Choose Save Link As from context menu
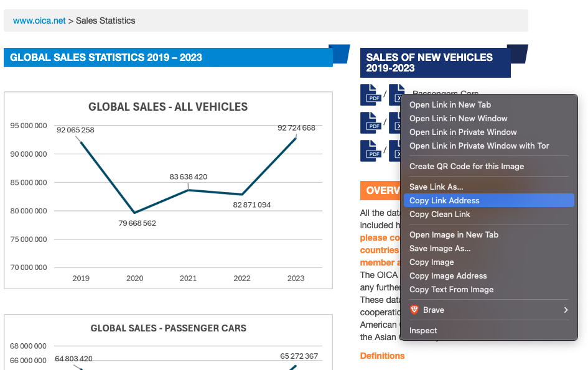This screenshot has height=370, width=588. pos(436,187)
